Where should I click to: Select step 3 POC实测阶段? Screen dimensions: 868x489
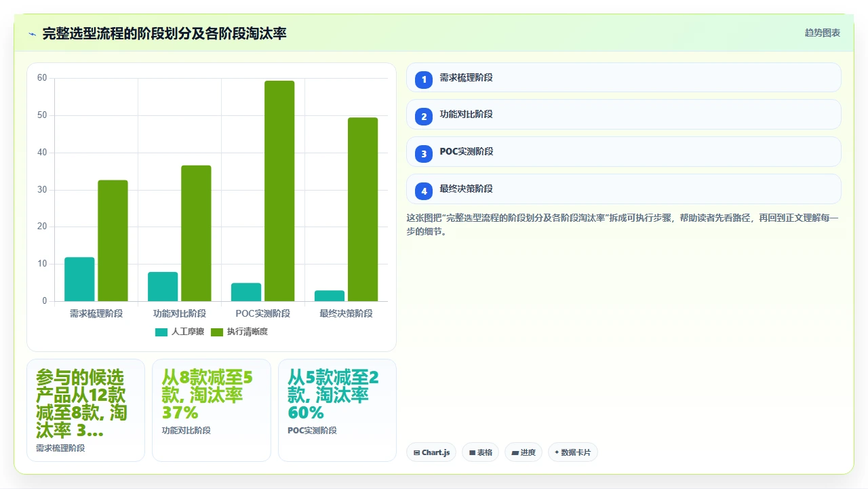click(x=623, y=152)
